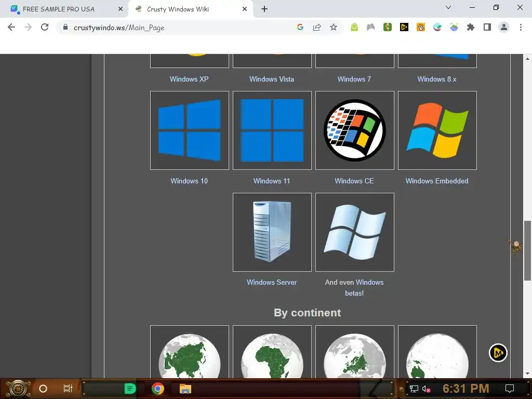This screenshot has width=532, height=399.
Task: Switch to FREE SAMPLE PRO USA tab
Action: click(x=59, y=9)
